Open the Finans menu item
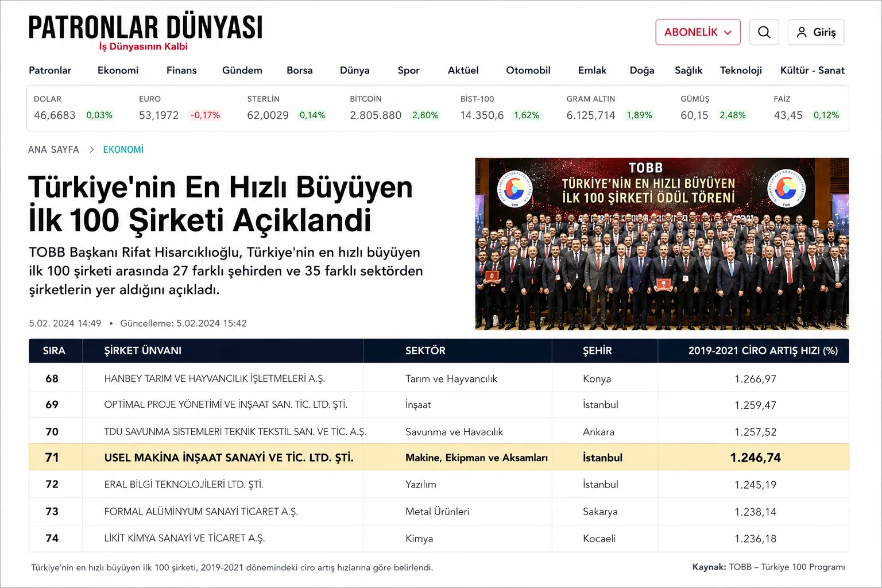The width and height of the screenshot is (882, 588). 181,70
